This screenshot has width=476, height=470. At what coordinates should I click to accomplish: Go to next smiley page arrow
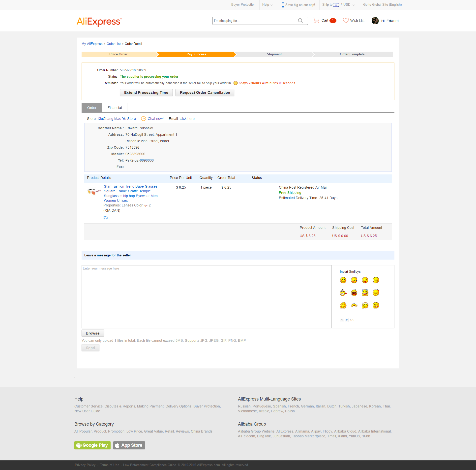(347, 320)
